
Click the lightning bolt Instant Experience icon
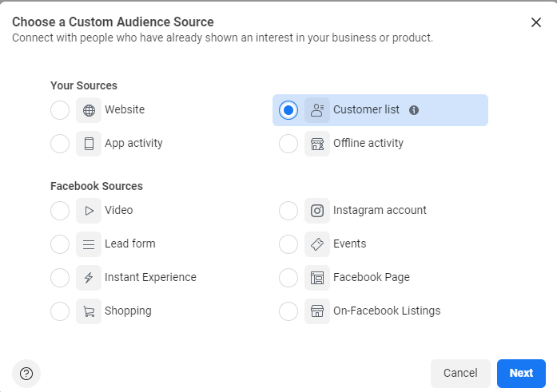[89, 278]
